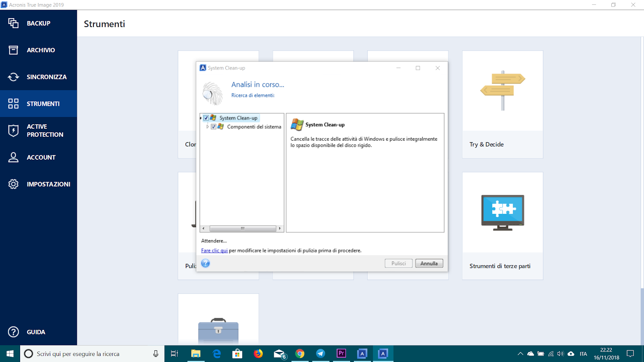Expand Componenti del sistema tree node

(x=208, y=126)
